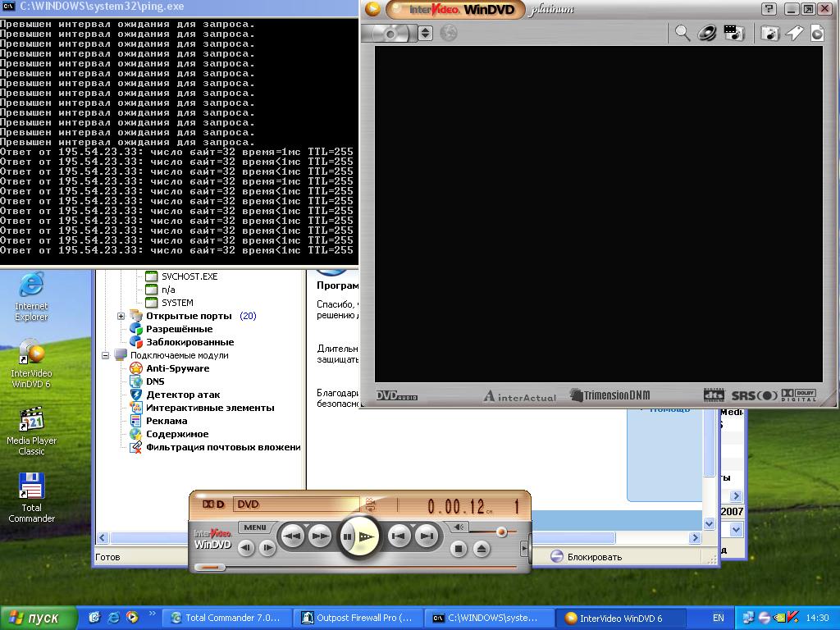Click the rewind button in WinDVD
The width and height of the screenshot is (840, 630).
point(292,536)
